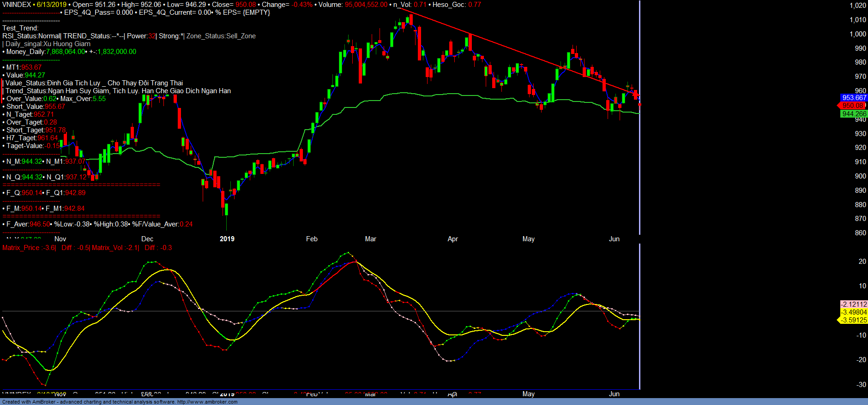
Task: Select the VNINDEX ticker symbol at top left
Action: click(x=17, y=5)
